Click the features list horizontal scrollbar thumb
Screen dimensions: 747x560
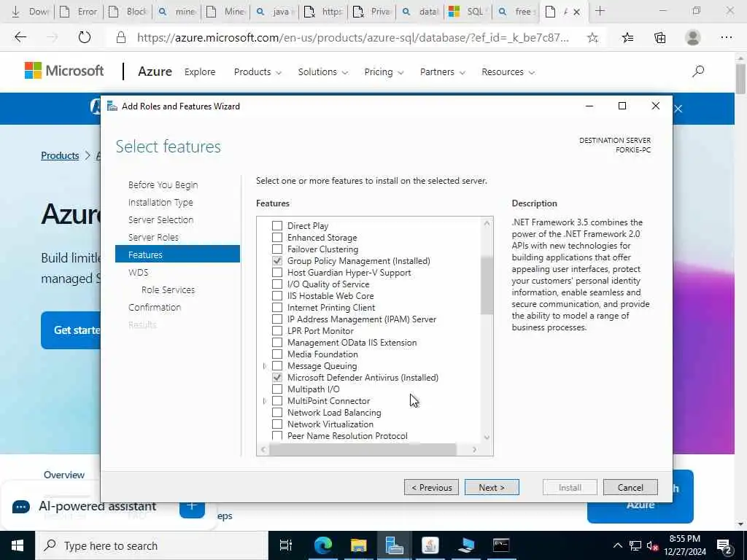click(363, 449)
